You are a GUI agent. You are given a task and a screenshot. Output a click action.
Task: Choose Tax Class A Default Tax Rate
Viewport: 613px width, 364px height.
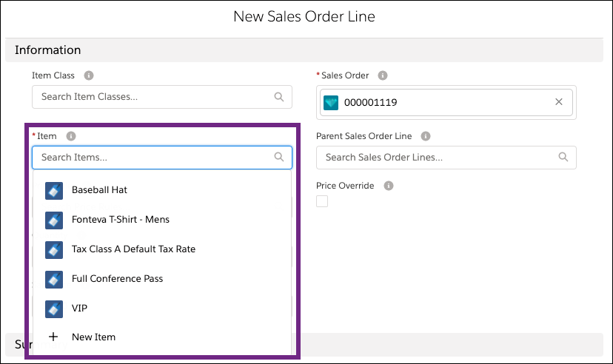tap(162, 249)
